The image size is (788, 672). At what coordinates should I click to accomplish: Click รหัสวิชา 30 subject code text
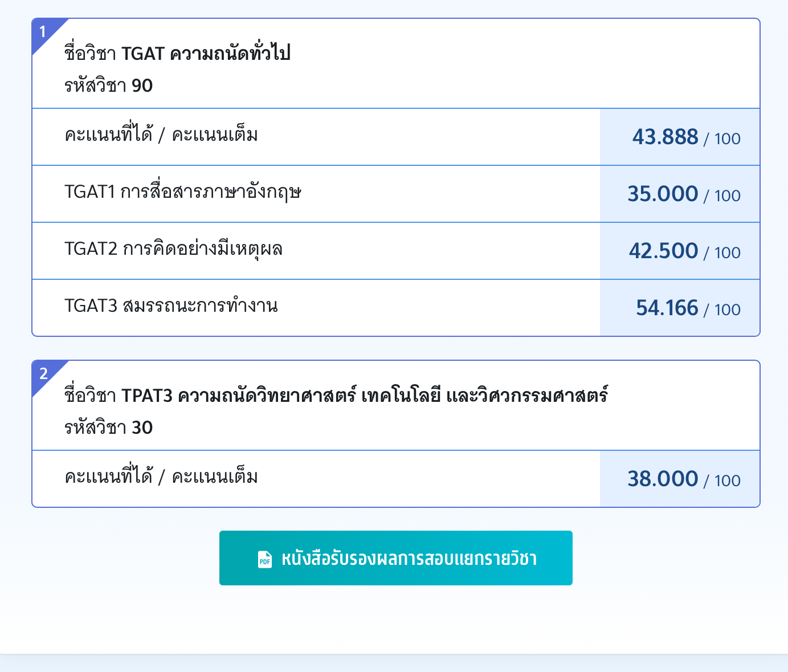[x=108, y=427]
